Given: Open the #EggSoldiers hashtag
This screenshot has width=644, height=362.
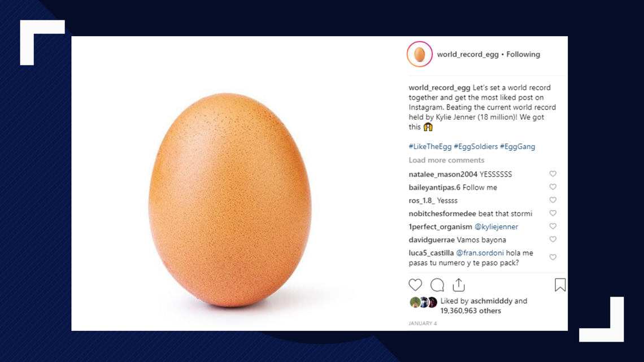Looking at the screenshot, I should point(476,146).
